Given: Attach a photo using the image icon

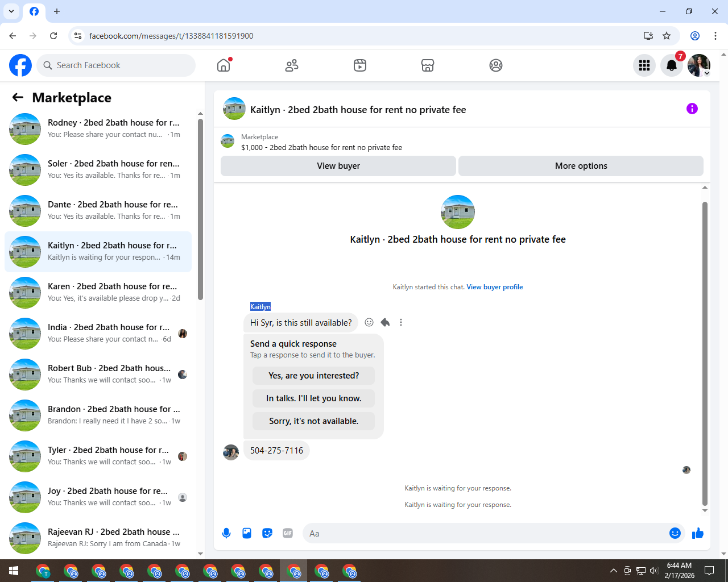Looking at the screenshot, I should 247,533.
